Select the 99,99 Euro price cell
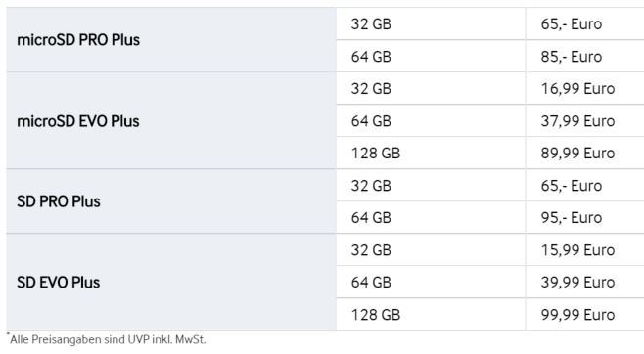Image resolution: width=644 pixels, height=354 pixels. click(x=585, y=314)
